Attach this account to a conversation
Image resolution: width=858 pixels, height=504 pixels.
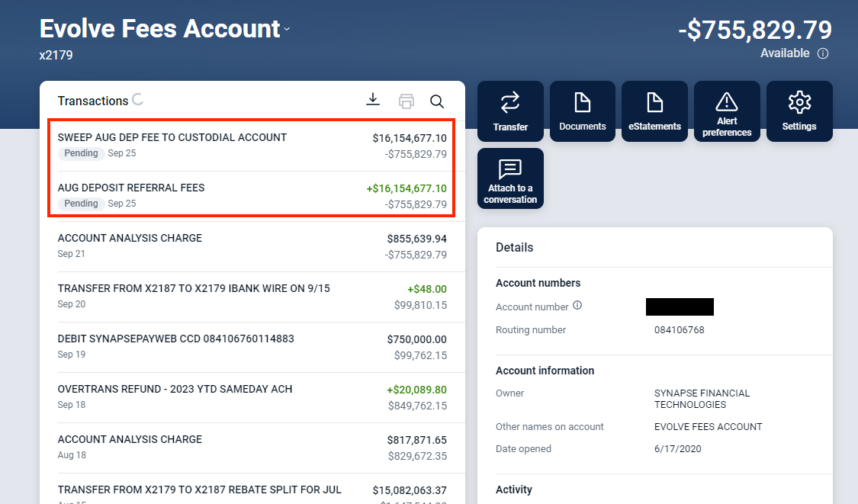(x=510, y=178)
